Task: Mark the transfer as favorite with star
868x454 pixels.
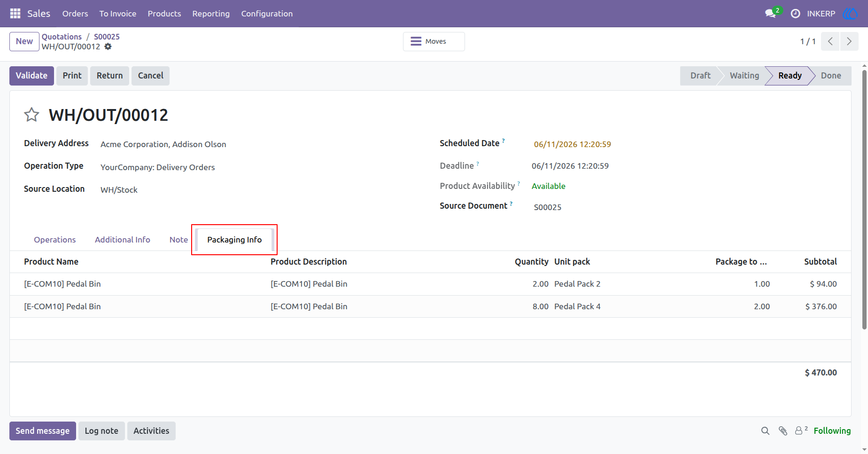Action: tap(31, 115)
